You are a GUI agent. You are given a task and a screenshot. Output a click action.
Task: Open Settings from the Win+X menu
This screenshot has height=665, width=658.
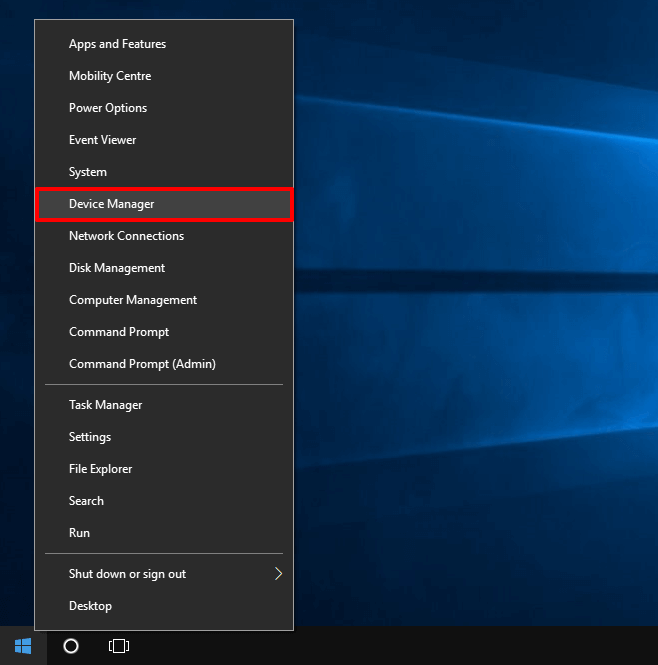tap(164, 437)
